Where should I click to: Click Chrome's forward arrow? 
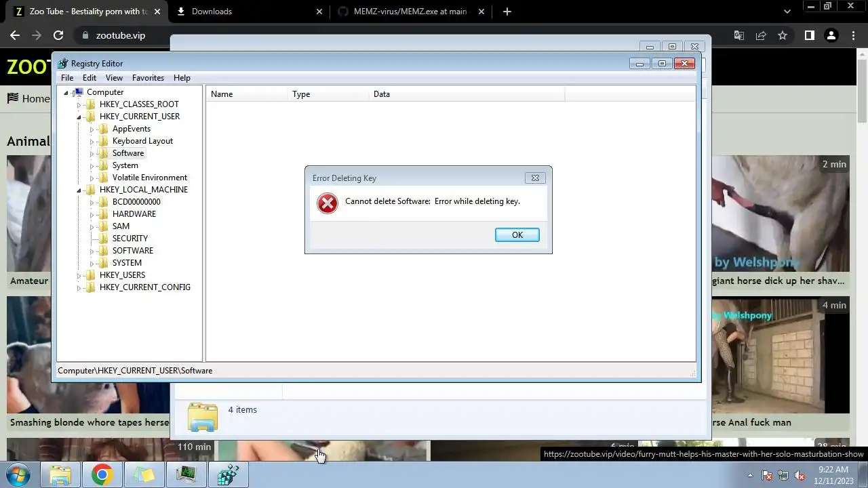tap(37, 35)
